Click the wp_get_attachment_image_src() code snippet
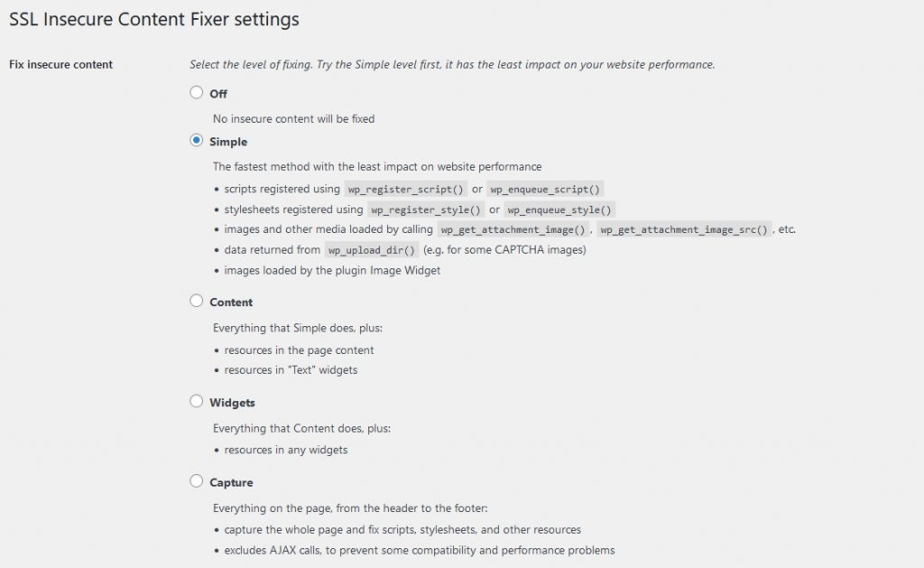 click(684, 229)
